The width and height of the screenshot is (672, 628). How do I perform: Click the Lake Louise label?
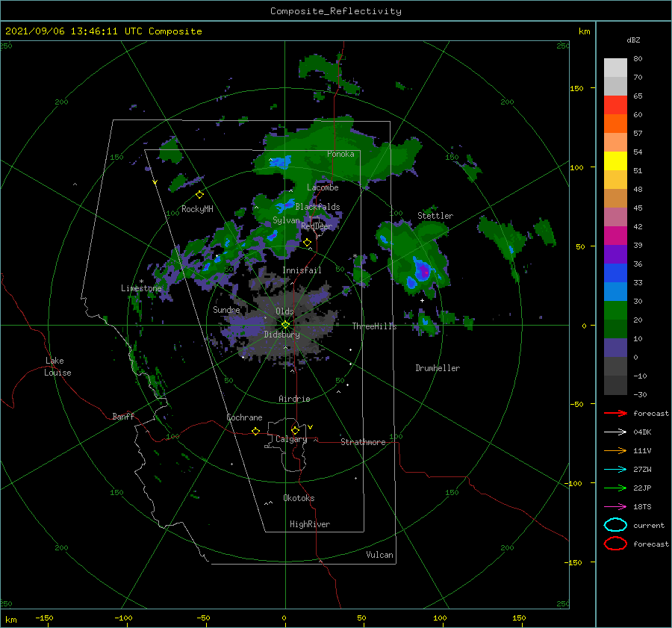[57, 367]
